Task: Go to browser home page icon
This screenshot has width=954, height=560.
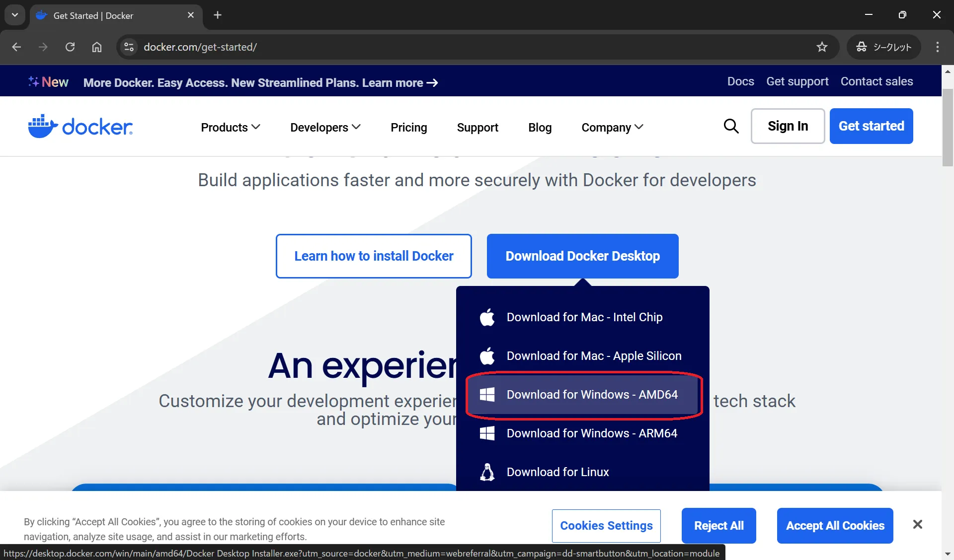Action: coord(97,47)
